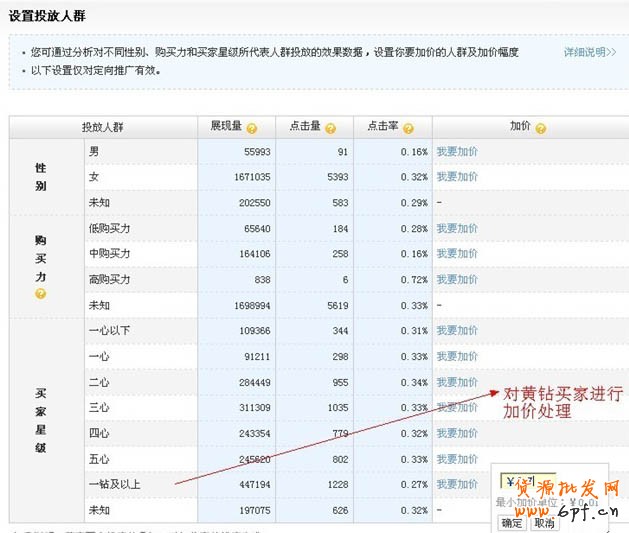The width and height of the screenshot is (629, 533).
Task: Confirm with the 确定 button
Action: (x=512, y=523)
